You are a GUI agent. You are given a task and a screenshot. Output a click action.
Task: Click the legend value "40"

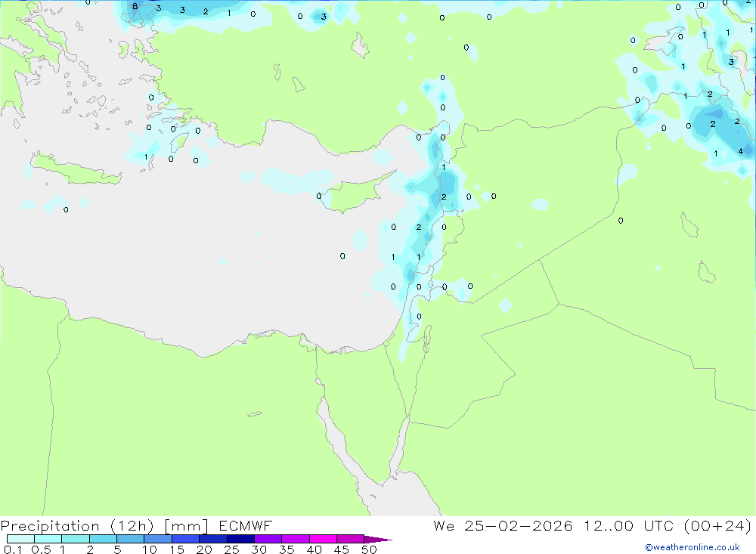tap(314, 549)
